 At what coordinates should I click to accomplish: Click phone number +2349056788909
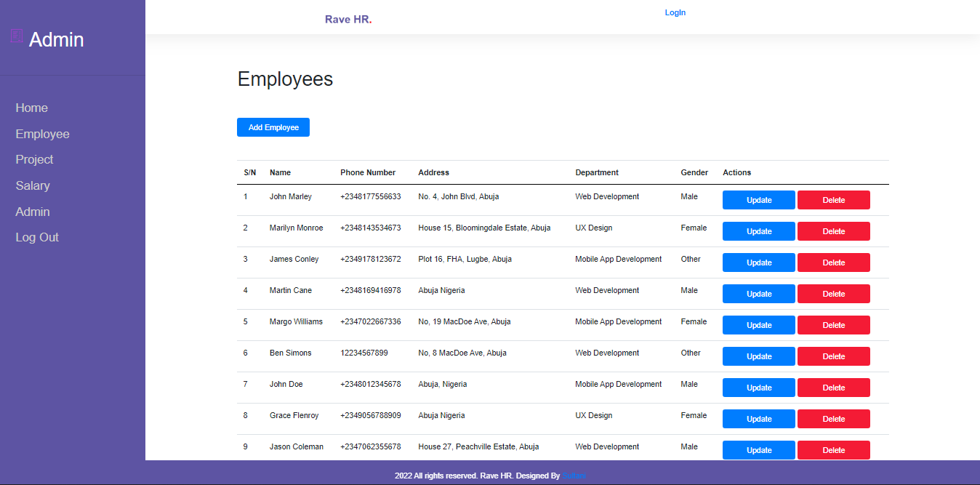point(371,415)
